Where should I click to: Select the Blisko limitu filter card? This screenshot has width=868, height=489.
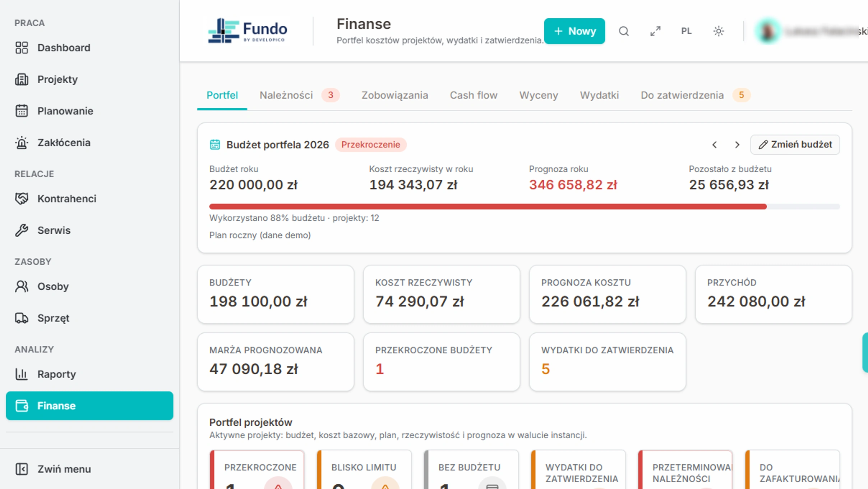click(364, 469)
